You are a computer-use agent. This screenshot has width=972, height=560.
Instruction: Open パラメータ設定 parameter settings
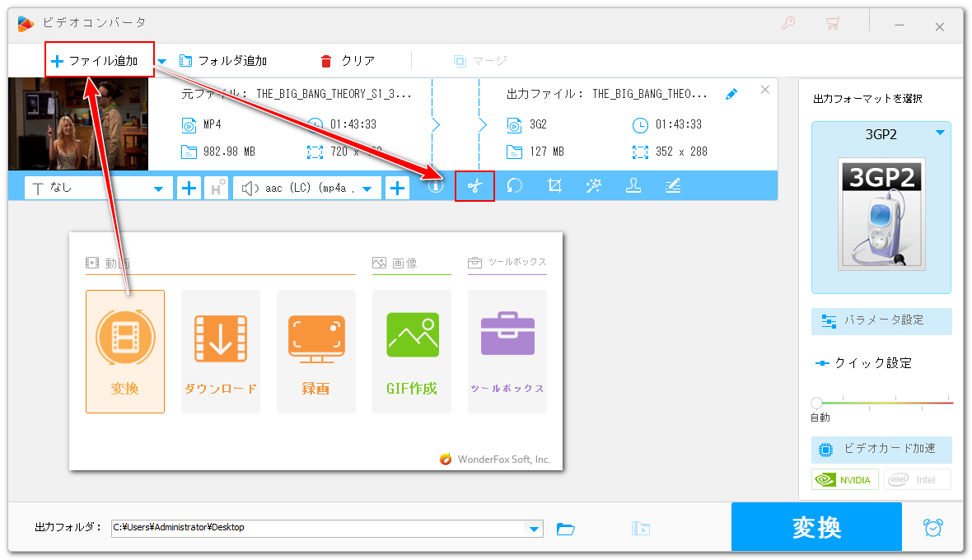tap(881, 320)
